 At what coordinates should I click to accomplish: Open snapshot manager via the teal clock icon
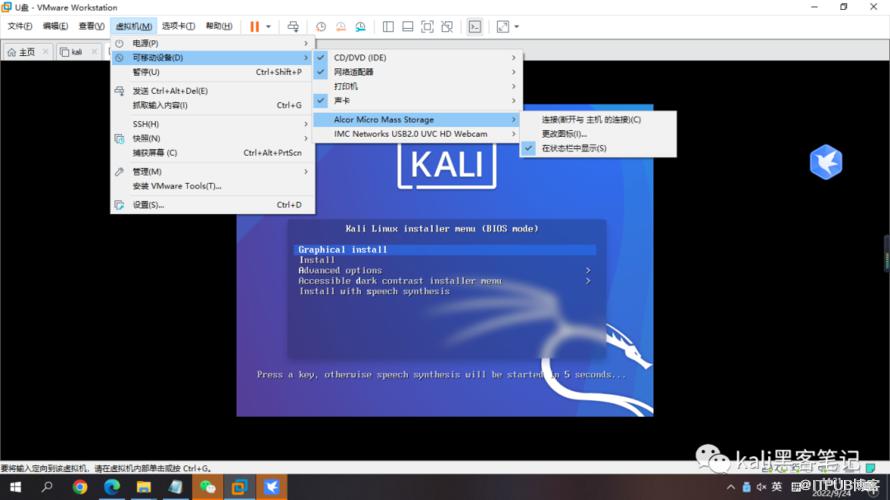[360, 27]
